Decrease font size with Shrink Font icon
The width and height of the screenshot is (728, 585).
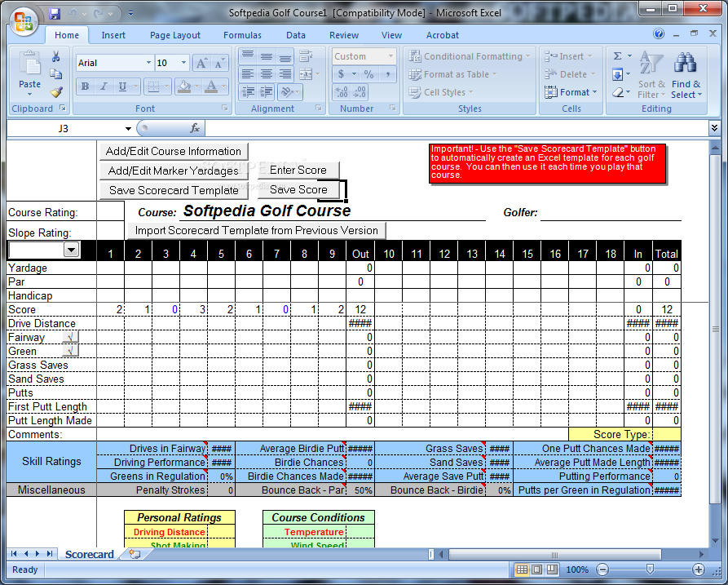(x=218, y=63)
